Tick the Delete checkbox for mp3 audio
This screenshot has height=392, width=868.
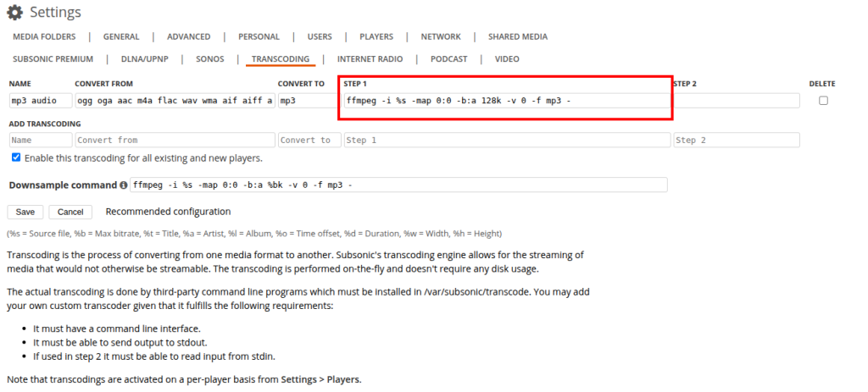pyautogui.click(x=823, y=101)
